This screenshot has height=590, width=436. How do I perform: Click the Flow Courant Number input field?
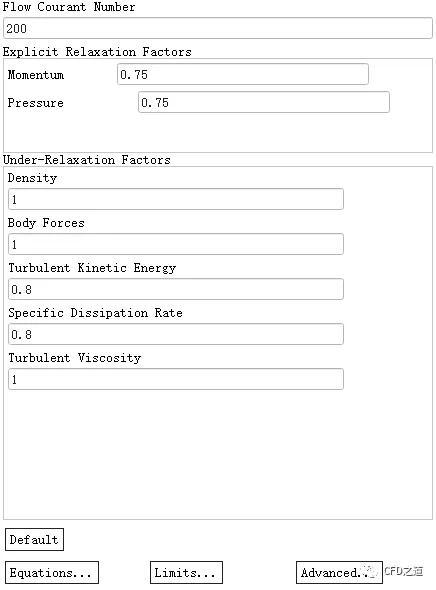[x=218, y=28]
